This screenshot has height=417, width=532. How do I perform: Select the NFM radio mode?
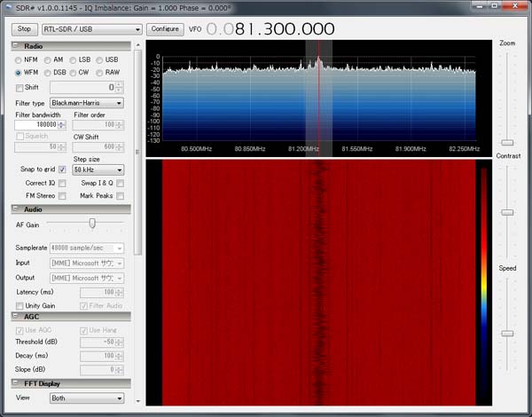click(x=19, y=60)
